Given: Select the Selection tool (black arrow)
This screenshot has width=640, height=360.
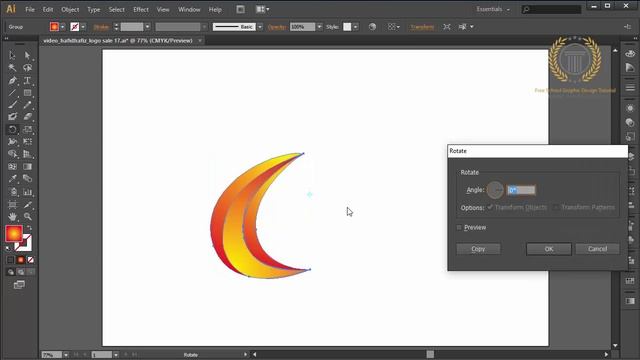Looking at the screenshot, I should tap(12, 55).
